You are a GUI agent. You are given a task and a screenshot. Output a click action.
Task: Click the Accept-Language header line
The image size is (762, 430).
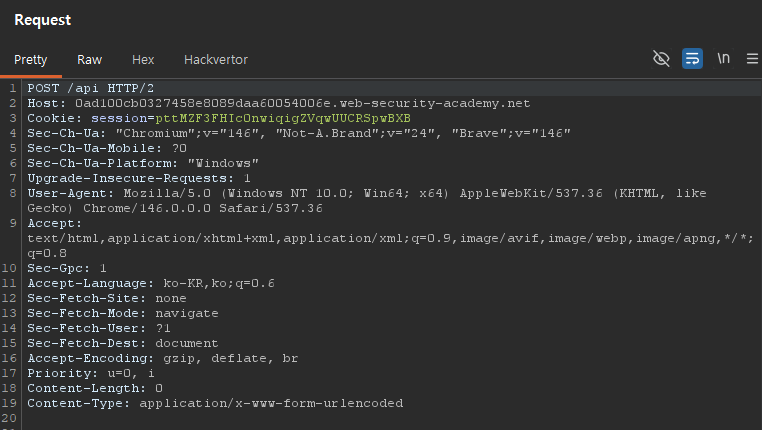click(150, 283)
